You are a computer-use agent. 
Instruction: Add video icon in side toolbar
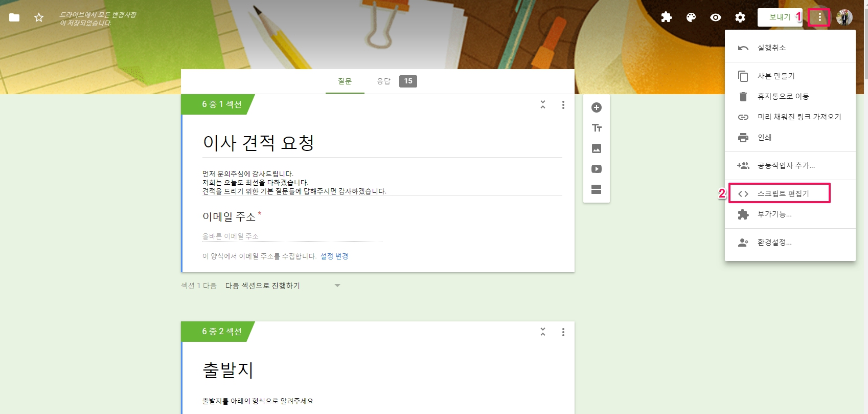597,169
